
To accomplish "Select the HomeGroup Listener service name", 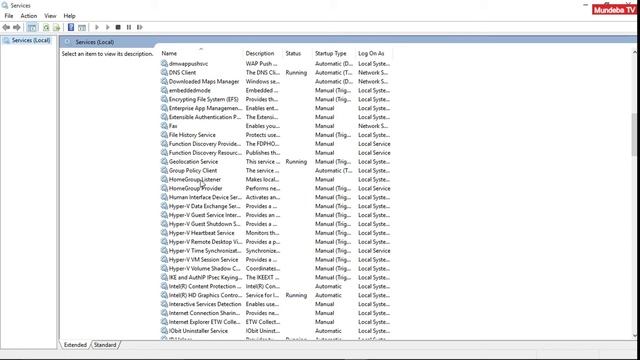I will (x=195, y=179).
